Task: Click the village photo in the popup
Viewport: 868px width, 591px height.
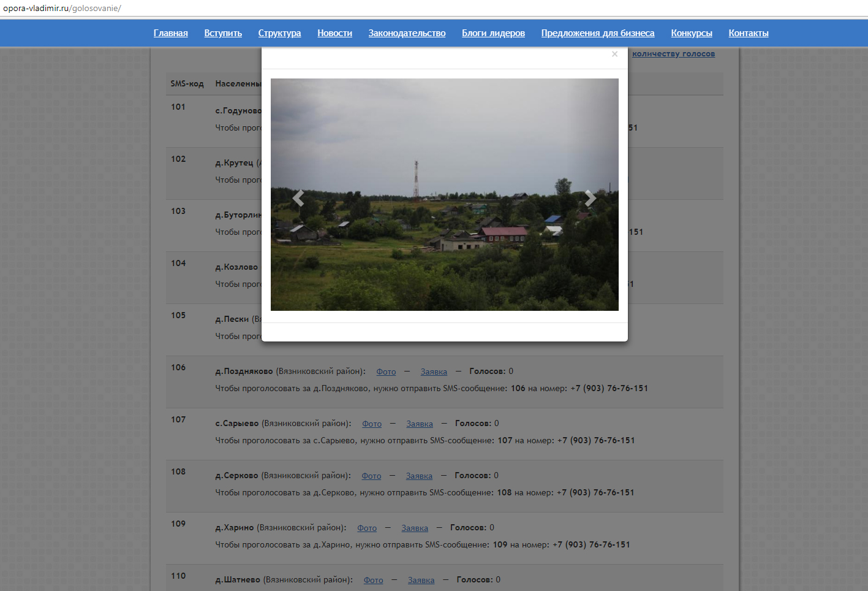Action: click(x=444, y=245)
